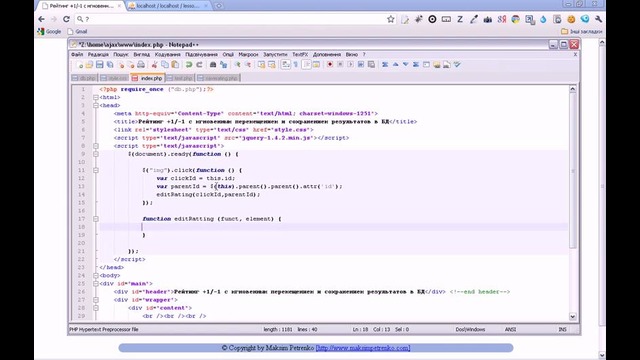Screen dimensions: 640x360
Task: Click the Stop recording macro icon
Action: (x=340, y=65)
